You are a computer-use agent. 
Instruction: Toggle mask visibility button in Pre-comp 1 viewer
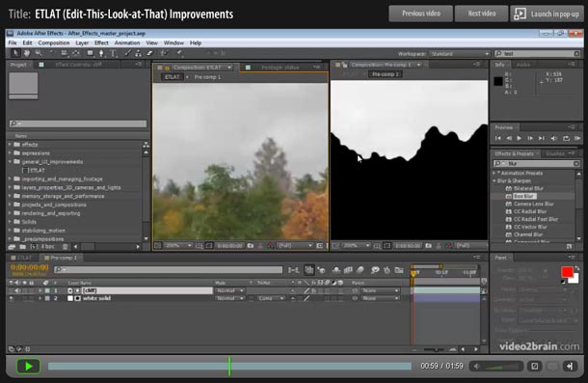387,246
